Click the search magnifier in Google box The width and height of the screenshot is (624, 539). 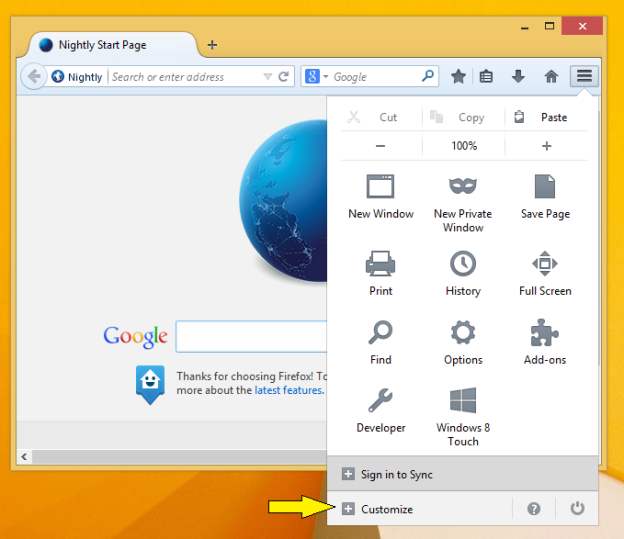click(x=428, y=76)
